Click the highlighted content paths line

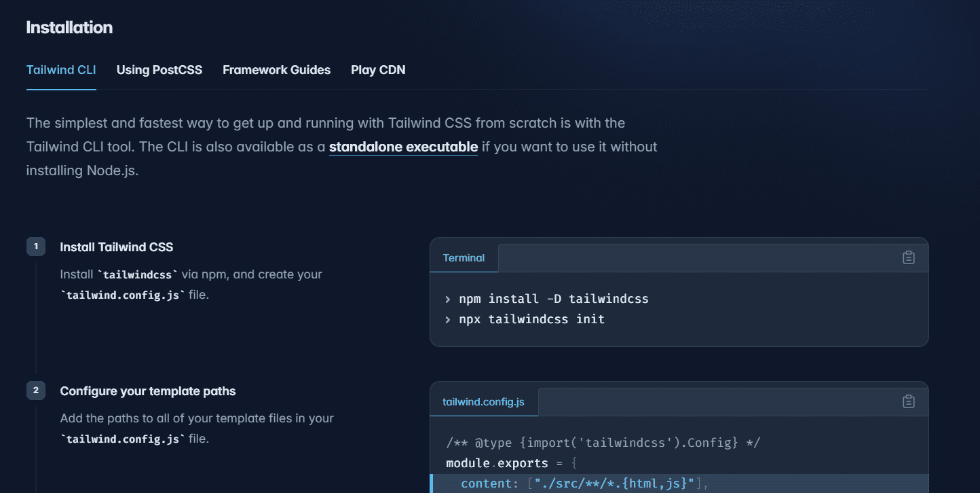pos(679,483)
